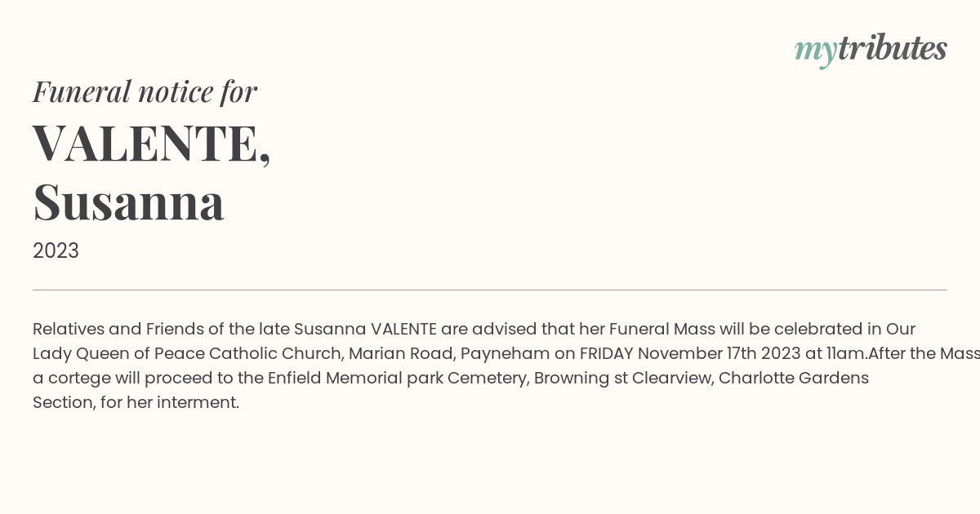This screenshot has width=980, height=514.
Task: Click "tributes" part of the logo
Action: [893, 48]
